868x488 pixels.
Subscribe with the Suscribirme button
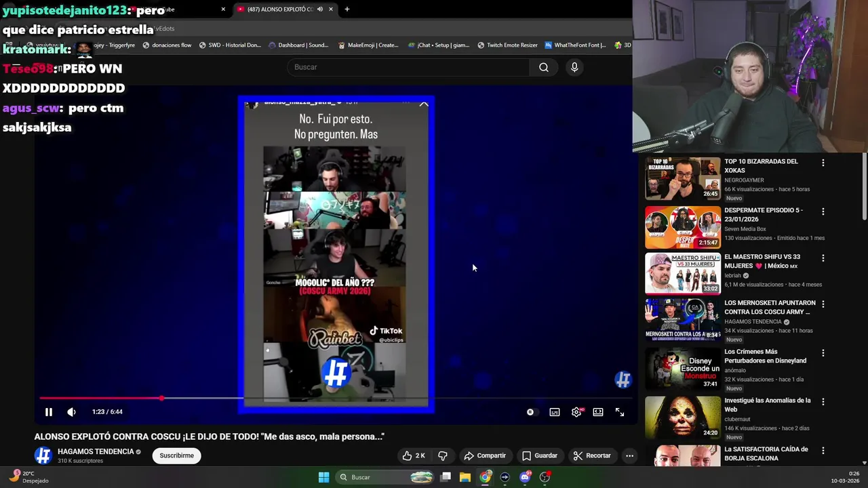(x=176, y=455)
